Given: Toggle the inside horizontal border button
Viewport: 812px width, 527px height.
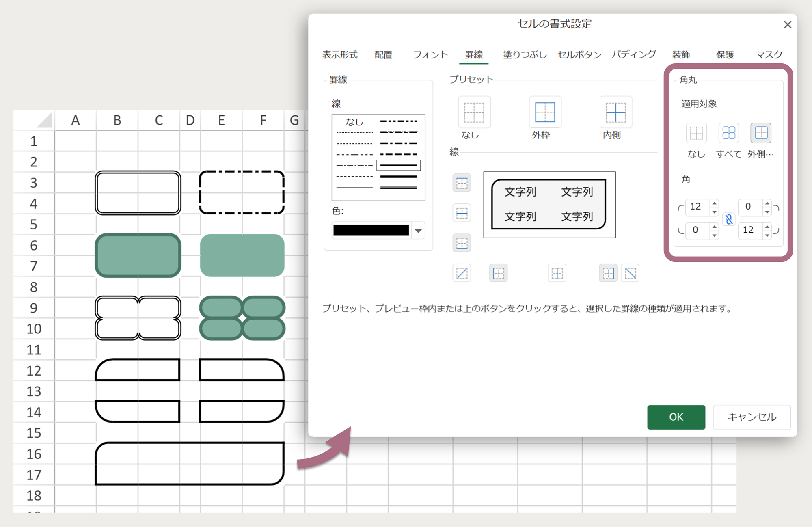Looking at the screenshot, I should click(x=462, y=213).
